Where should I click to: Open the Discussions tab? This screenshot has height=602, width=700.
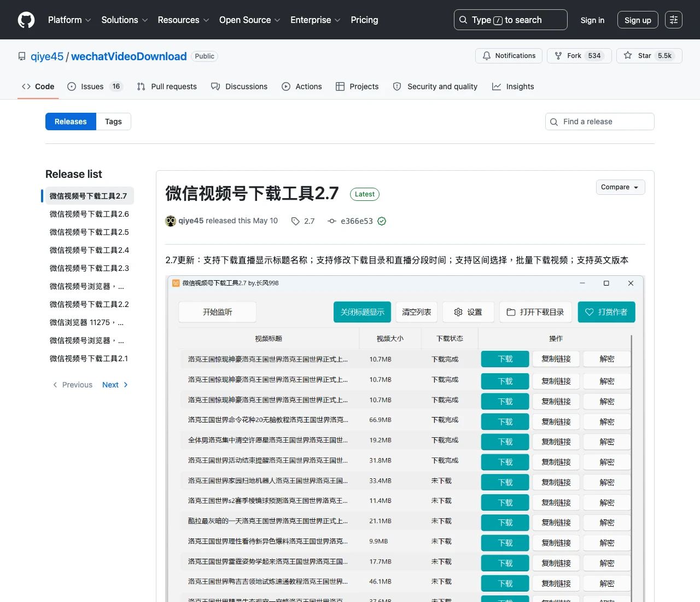click(240, 86)
